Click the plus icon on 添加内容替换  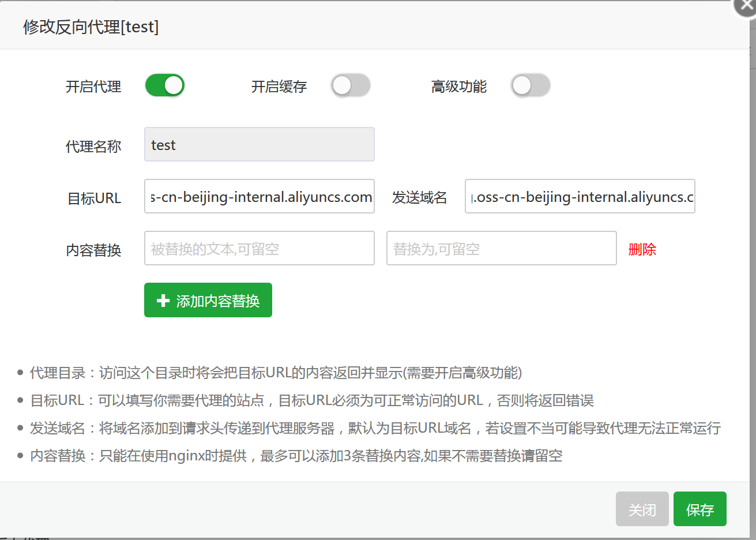[163, 301]
